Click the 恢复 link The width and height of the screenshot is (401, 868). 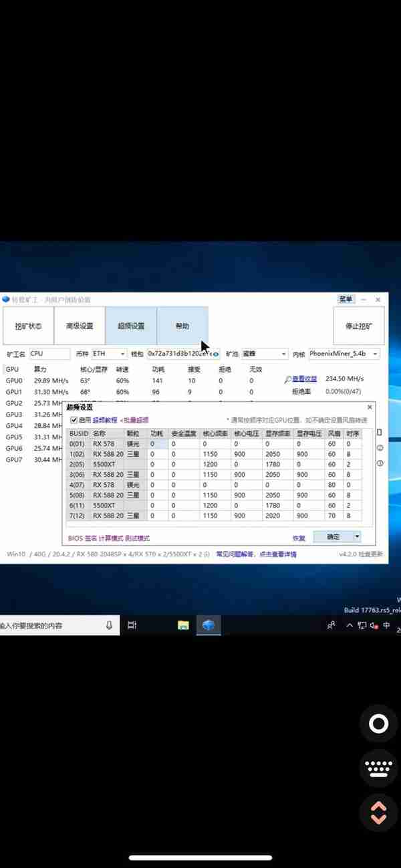tap(299, 538)
